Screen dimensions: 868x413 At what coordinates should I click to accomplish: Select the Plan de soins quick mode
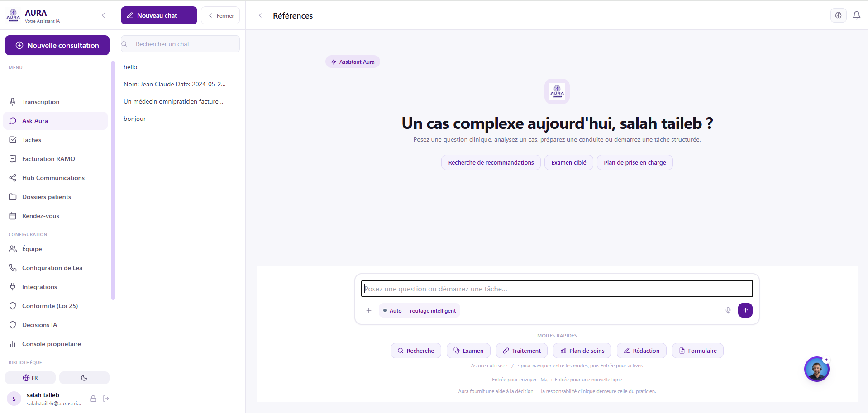coord(582,351)
